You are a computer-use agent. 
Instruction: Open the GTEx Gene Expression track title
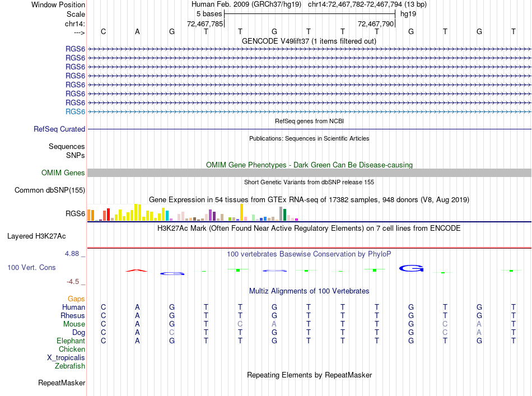click(x=309, y=199)
